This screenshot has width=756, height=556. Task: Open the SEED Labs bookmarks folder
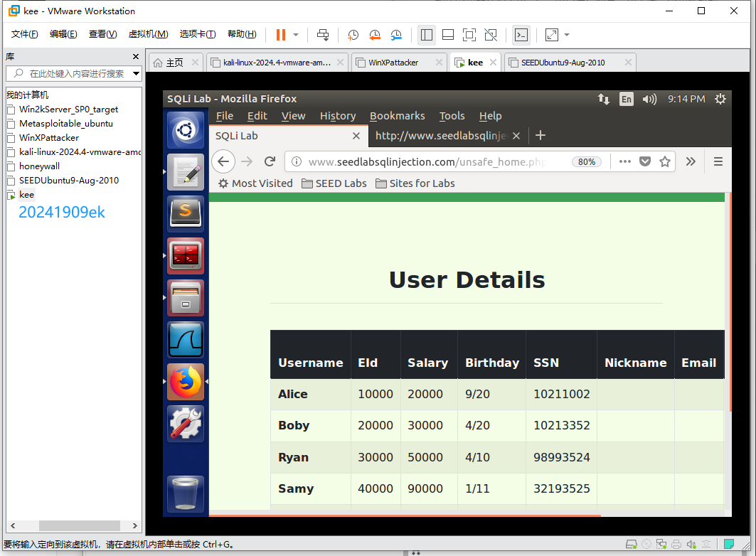point(334,183)
